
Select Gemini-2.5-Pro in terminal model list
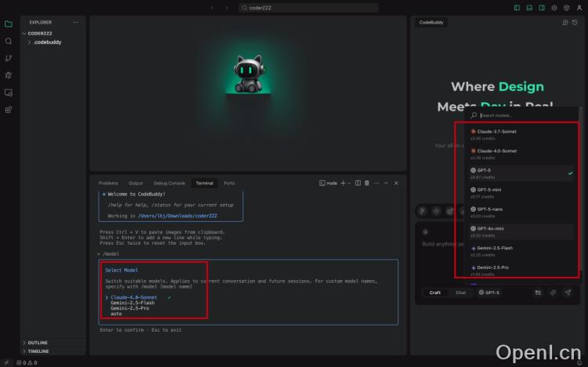pyautogui.click(x=129, y=308)
